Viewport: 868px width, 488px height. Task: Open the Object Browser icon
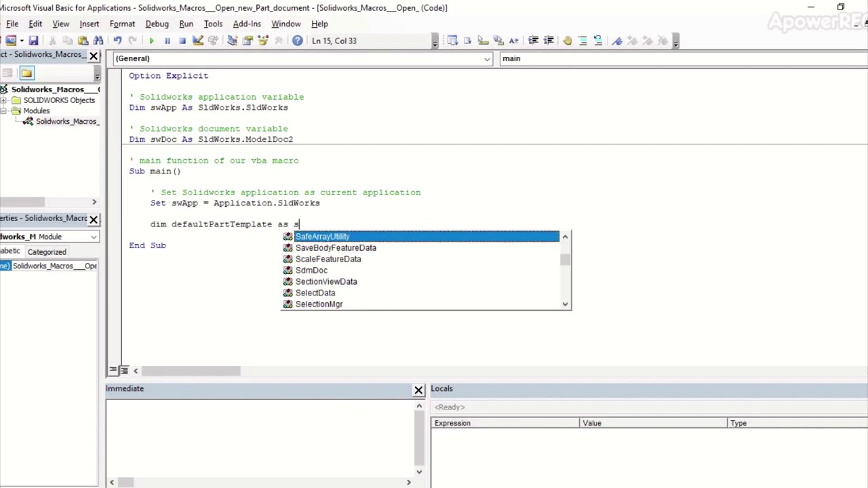point(262,41)
